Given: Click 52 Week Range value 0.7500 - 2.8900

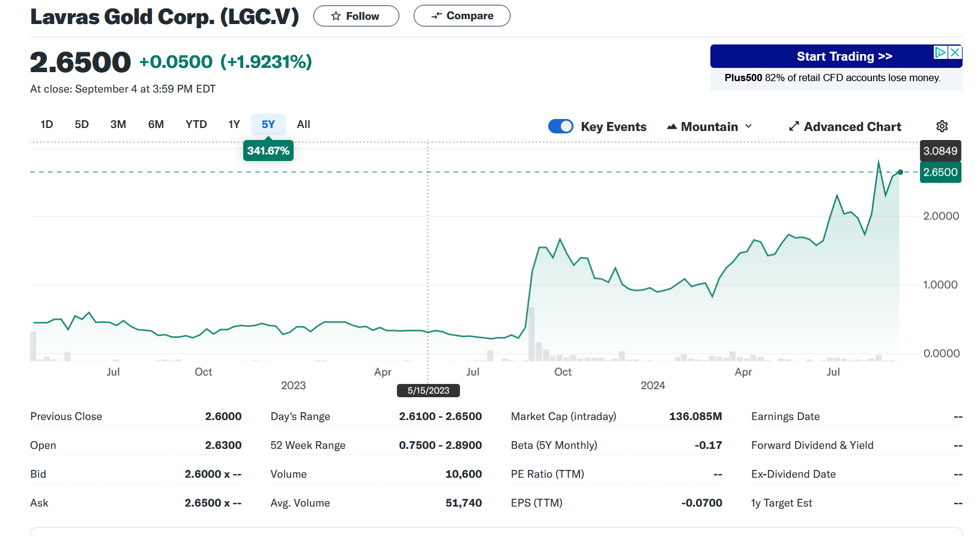Looking at the screenshot, I should coord(440,445).
